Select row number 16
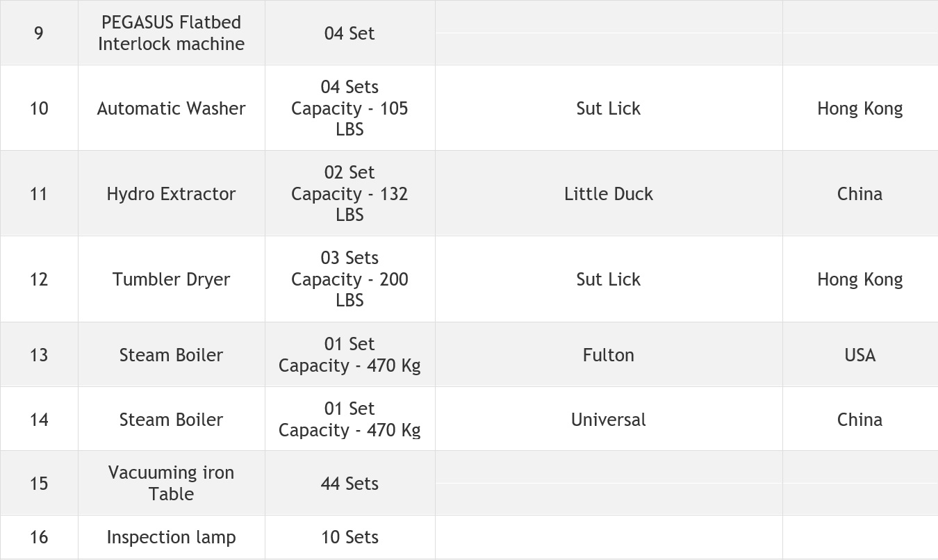 pos(39,537)
